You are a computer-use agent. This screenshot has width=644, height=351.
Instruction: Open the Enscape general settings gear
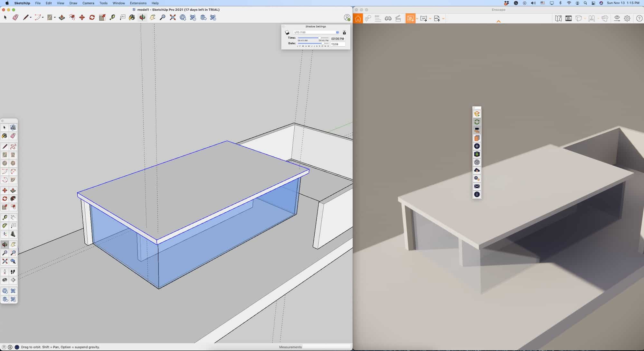pos(627,18)
